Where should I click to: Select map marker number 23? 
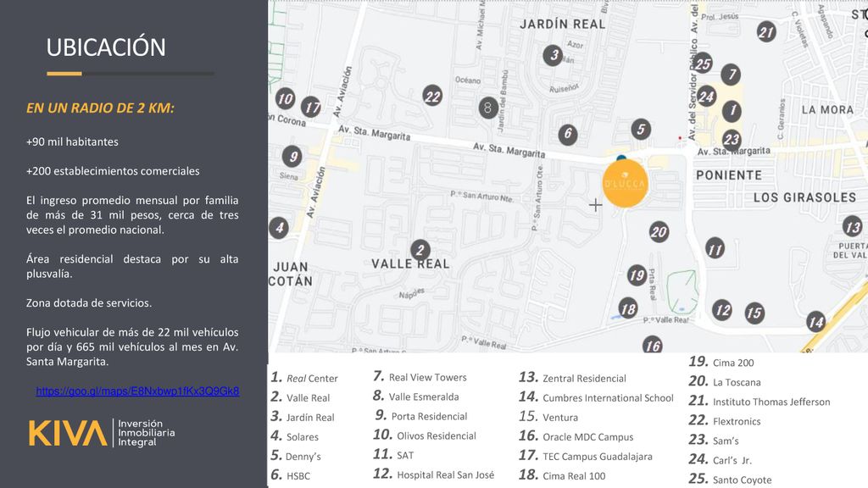[x=732, y=140]
